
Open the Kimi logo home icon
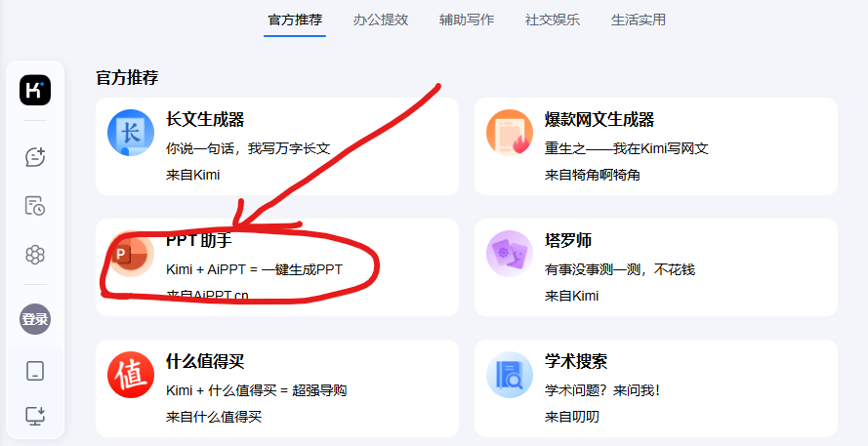tap(35, 90)
